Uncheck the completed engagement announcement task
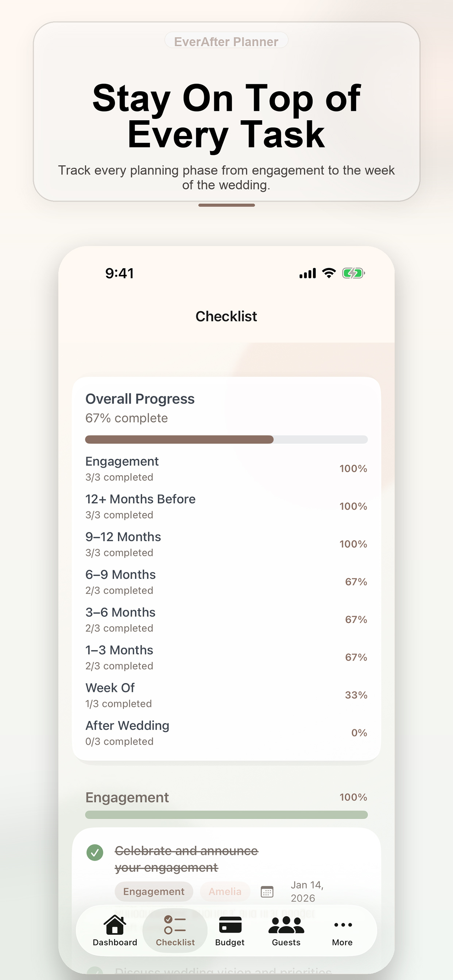The height and width of the screenshot is (980, 453). (95, 852)
